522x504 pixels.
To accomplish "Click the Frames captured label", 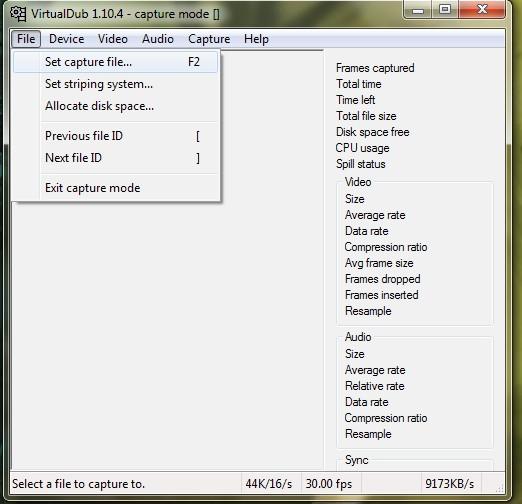I will tap(375, 68).
